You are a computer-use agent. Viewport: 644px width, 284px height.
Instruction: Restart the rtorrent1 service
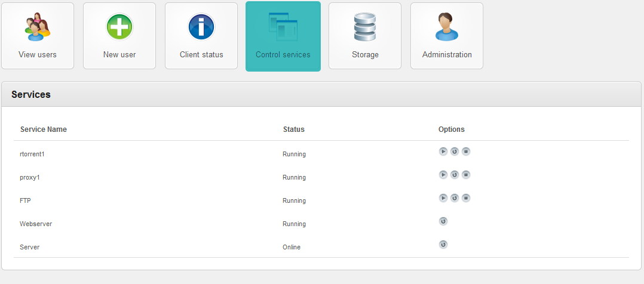[x=455, y=152]
